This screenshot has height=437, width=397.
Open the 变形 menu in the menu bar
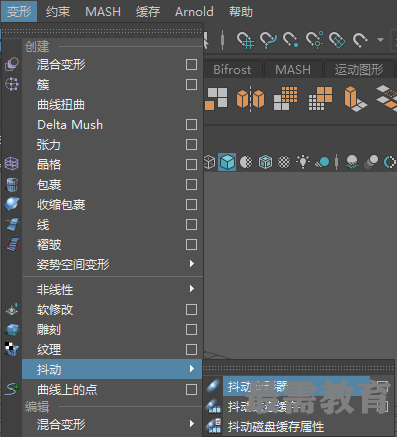19,11
